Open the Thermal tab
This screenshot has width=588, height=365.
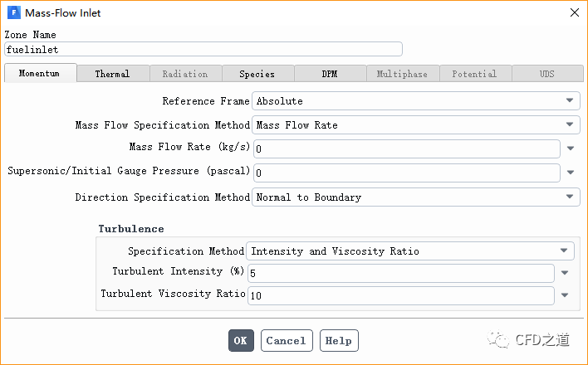click(x=112, y=74)
